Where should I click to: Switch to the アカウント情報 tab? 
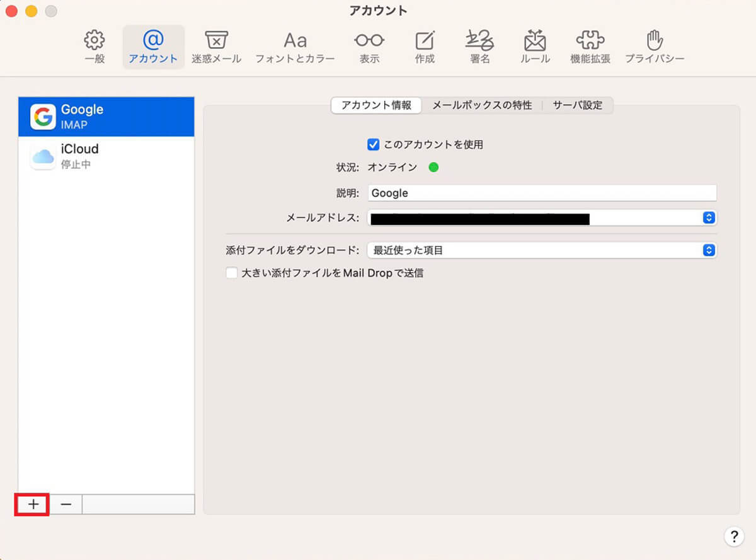point(377,105)
